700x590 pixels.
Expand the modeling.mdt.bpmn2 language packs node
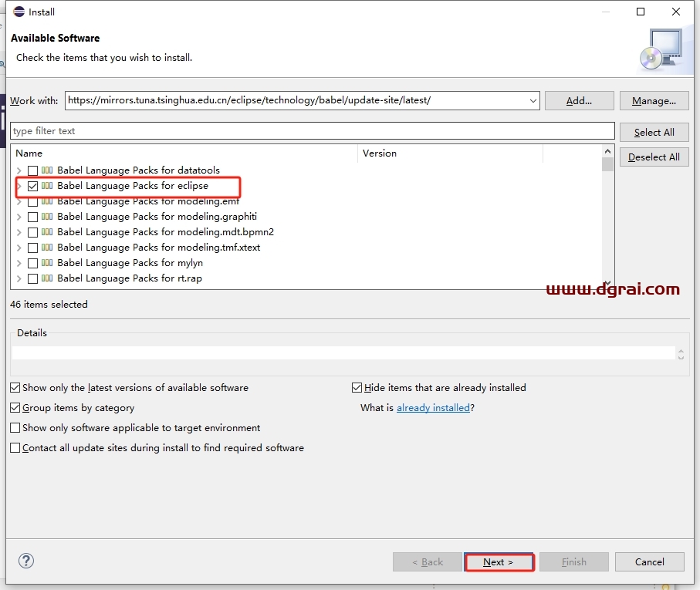(19, 232)
